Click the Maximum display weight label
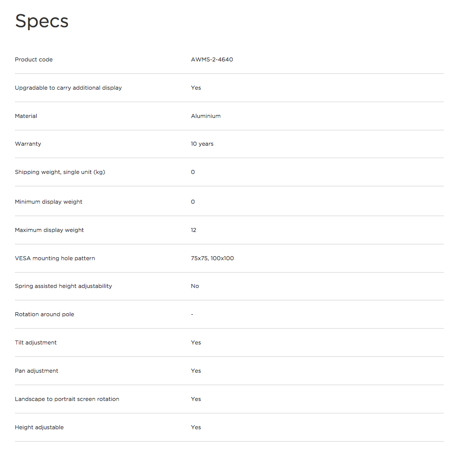 click(49, 230)
